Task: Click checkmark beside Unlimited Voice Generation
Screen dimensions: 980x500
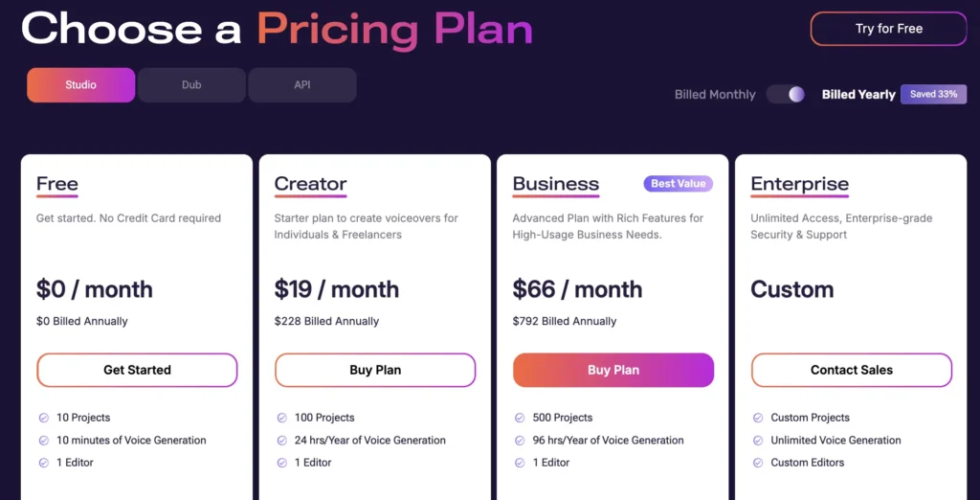Action: (x=759, y=441)
